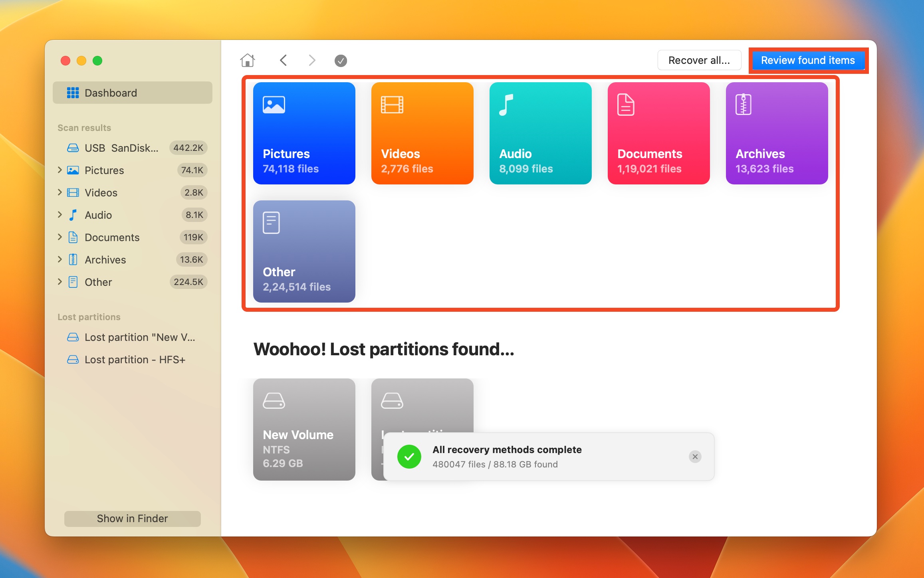Click the green checkmark in notification
The width and height of the screenshot is (924, 578).
pyautogui.click(x=409, y=457)
